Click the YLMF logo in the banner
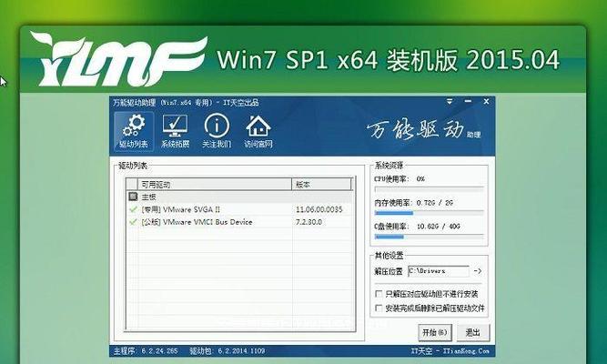The image size is (607, 364). coord(119,59)
